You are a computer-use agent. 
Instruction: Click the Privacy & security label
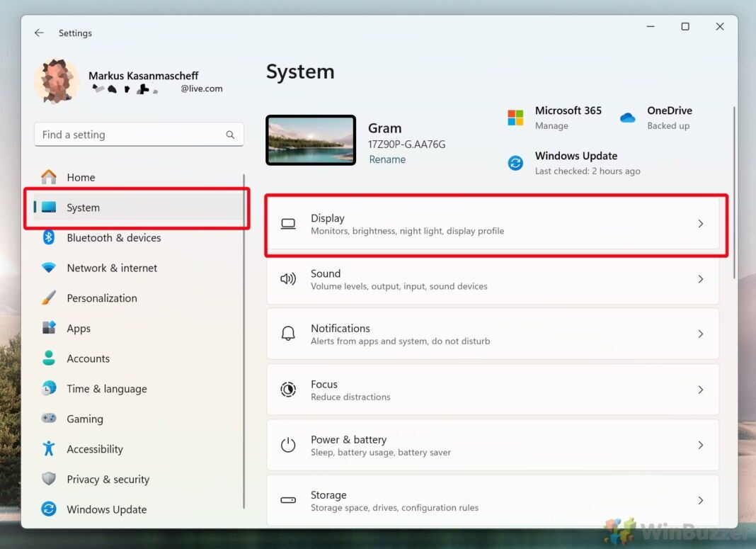pos(108,479)
